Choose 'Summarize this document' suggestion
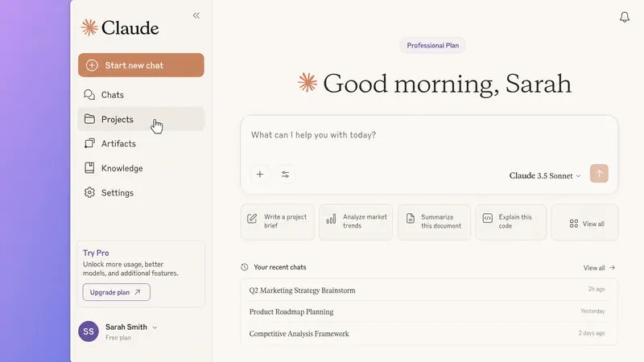 coord(434,222)
